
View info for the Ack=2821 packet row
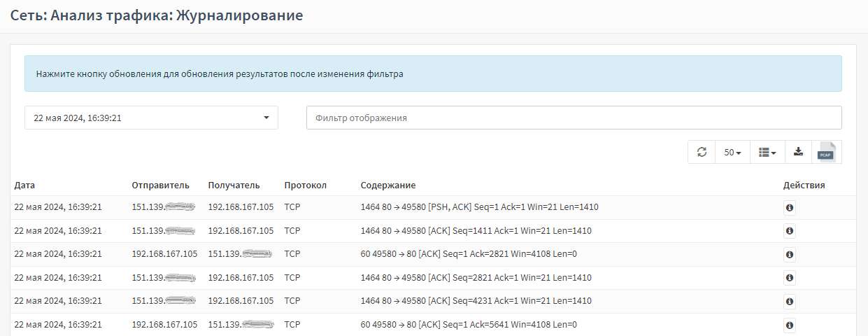pyautogui.click(x=789, y=255)
